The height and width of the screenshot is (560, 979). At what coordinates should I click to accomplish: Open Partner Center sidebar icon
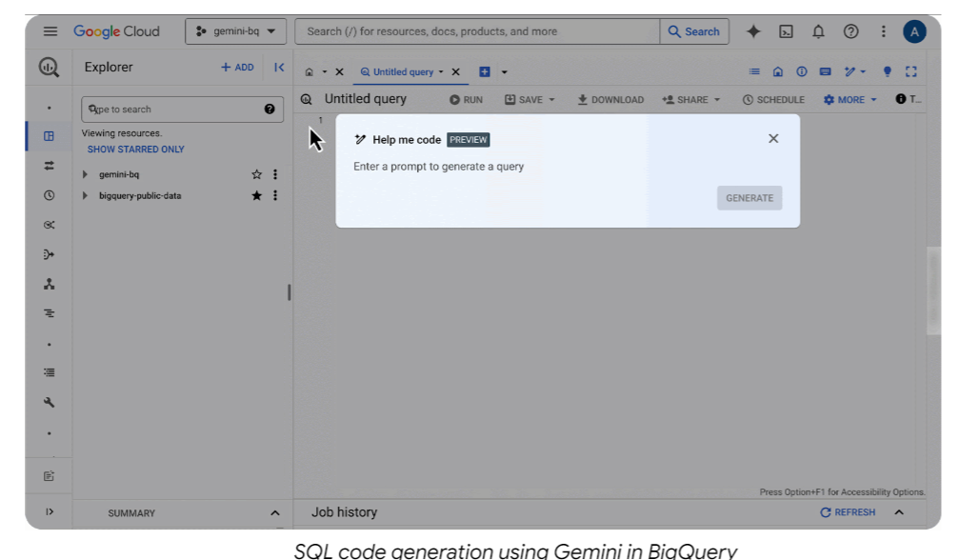tap(49, 284)
